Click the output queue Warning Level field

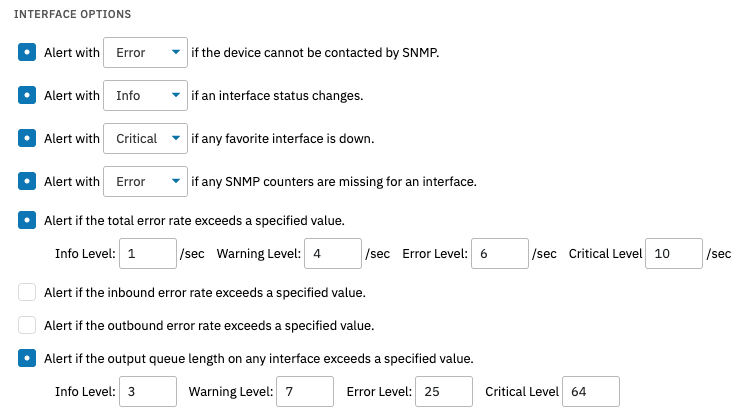304,391
